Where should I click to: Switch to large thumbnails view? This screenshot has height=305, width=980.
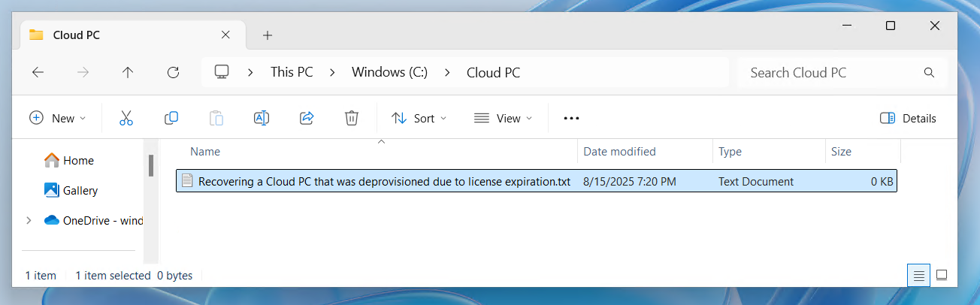(942, 275)
